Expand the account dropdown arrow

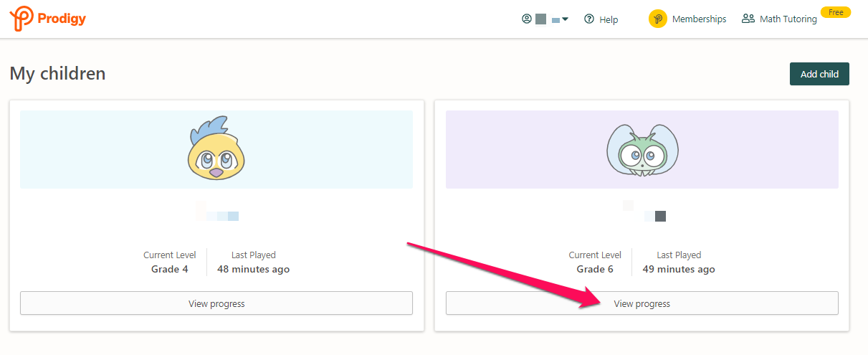[x=565, y=19]
